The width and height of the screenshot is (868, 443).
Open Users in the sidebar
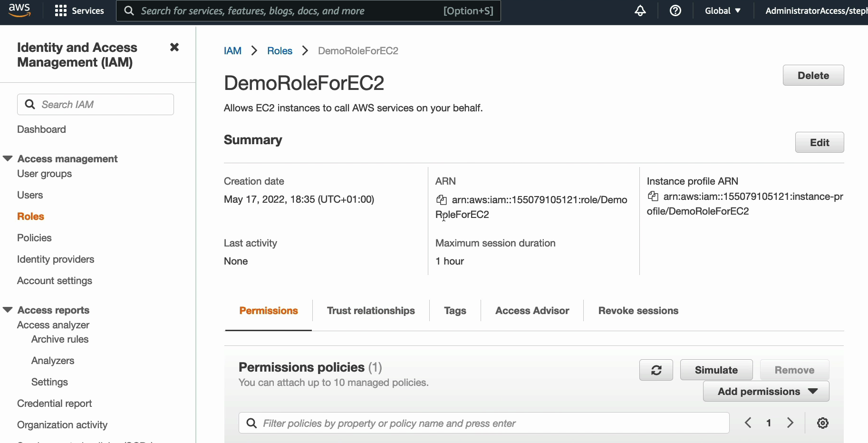pyautogui.click(x=30, y=195)
